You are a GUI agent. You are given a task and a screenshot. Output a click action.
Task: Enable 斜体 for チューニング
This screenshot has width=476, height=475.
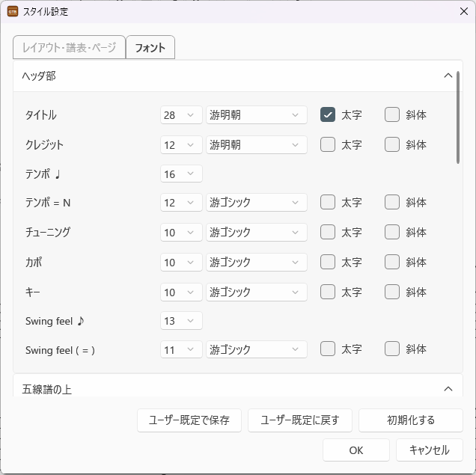click(x=392, y=232)
